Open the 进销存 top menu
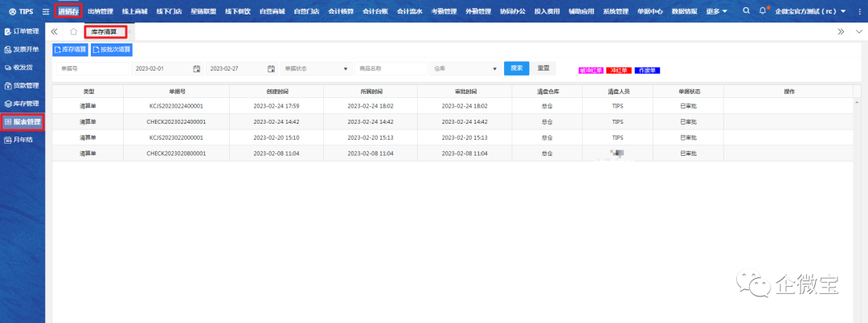The width and height of the screenshot is (868, 323). (68, 11)
